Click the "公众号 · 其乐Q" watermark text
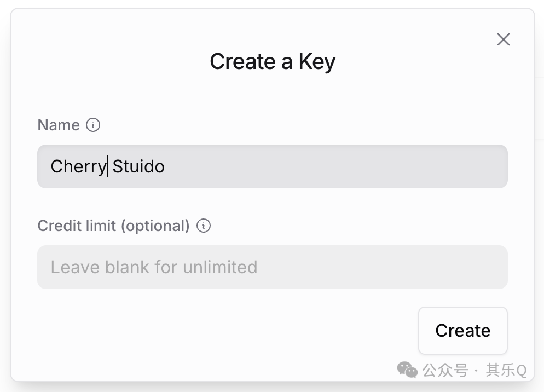 coord(474,371)
